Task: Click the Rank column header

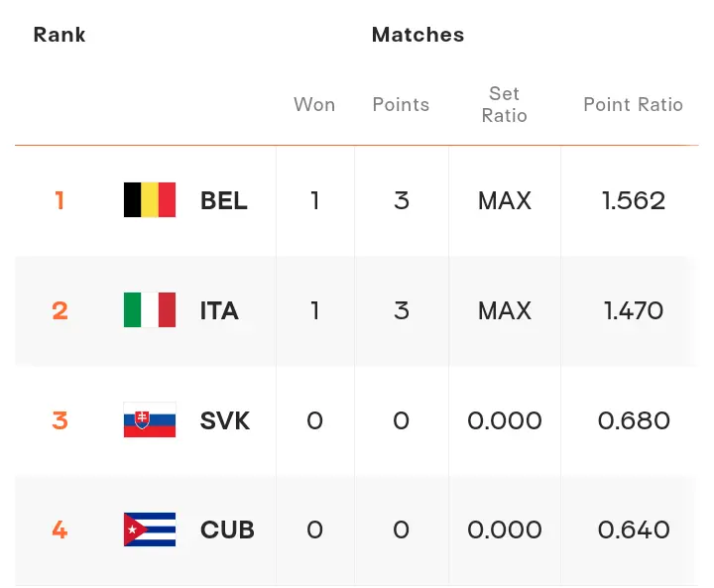Action: pyautogui.click(x=59, y=35)
